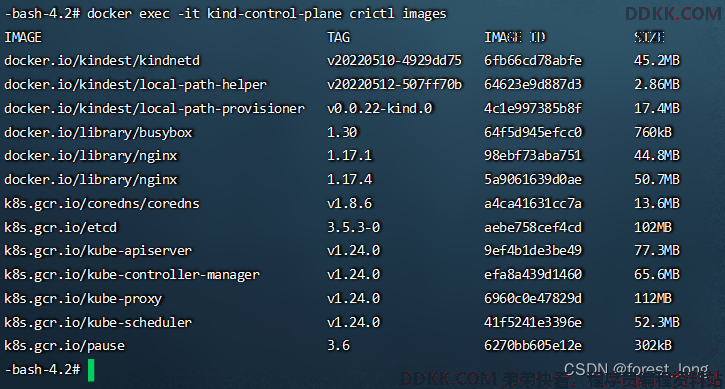Image resolution: width=725 pixels, height=389 pixels.
Task: Click the image ID 6fb66cd78abfe
Action: 533,61
